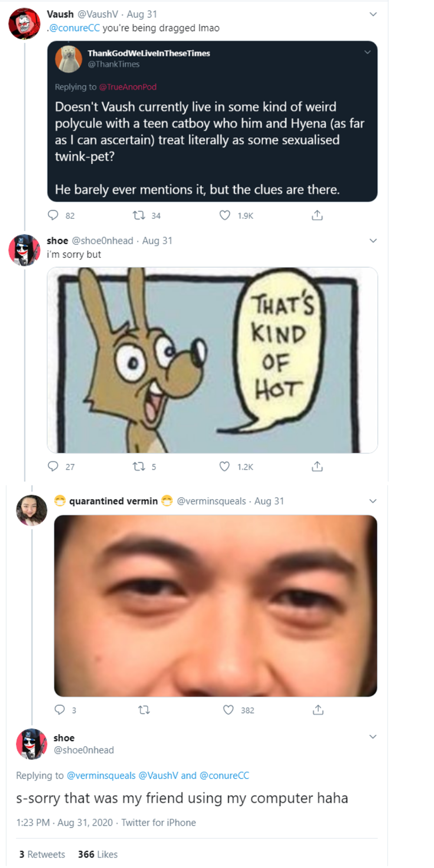
Task: Reply to shoe's cartoon tweet with 27 replies
Action: [53, 467]
